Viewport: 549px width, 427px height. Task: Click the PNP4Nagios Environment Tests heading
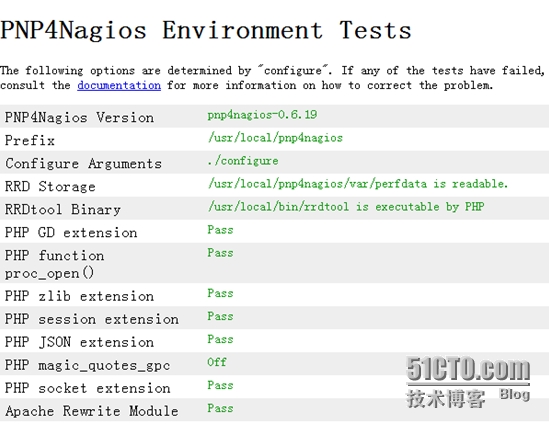click(x=206, y=30)
